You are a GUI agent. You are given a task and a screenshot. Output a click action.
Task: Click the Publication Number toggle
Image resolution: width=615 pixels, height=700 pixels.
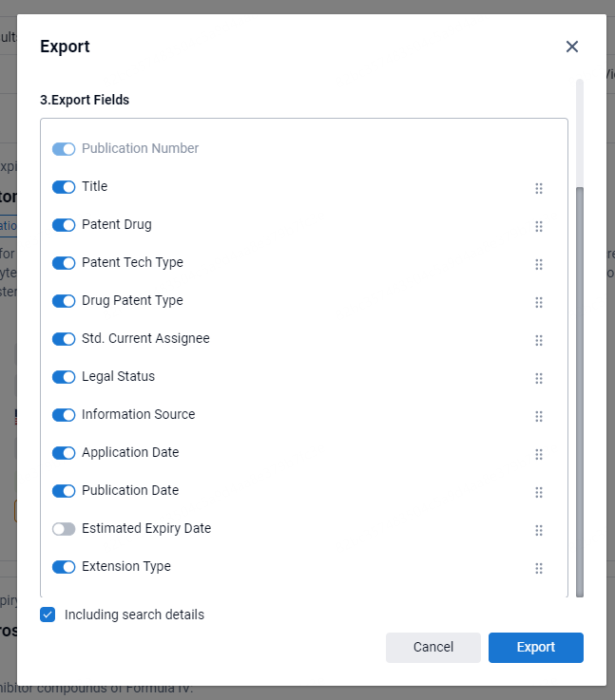click(x=64, y=149)
